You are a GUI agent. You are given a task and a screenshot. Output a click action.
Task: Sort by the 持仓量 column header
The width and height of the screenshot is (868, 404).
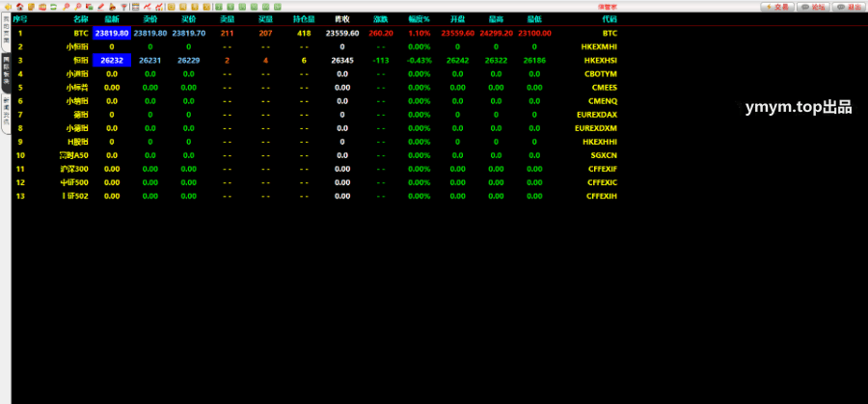304,19
